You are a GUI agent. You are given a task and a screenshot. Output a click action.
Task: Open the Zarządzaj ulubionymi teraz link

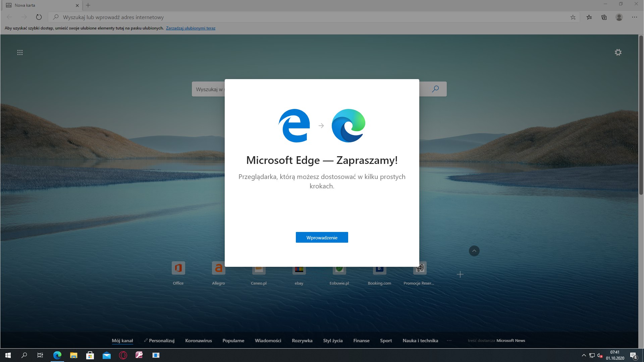191,28
